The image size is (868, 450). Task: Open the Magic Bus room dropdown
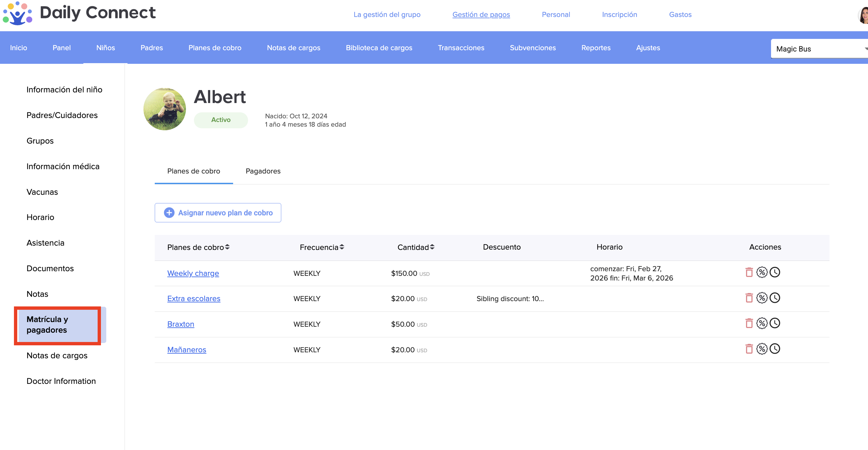tap(819, 49)
